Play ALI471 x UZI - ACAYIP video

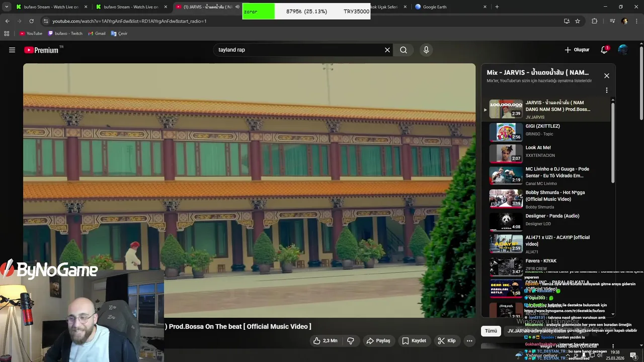[x=547, y=244]
